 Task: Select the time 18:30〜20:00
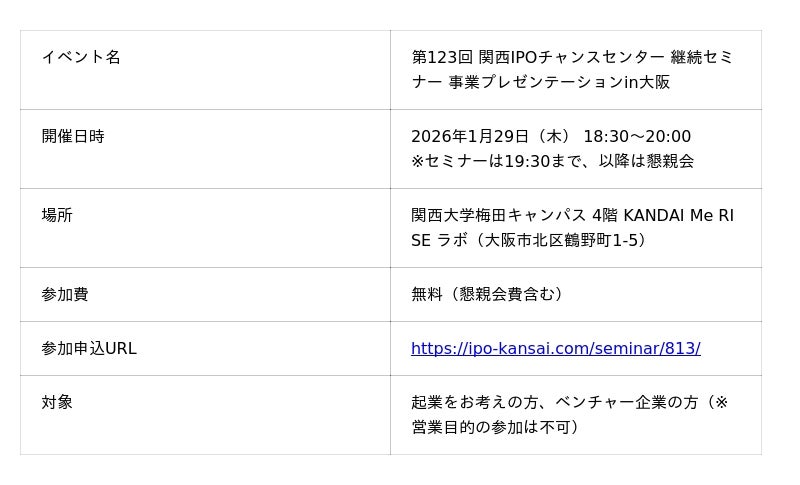click(637, 136)
